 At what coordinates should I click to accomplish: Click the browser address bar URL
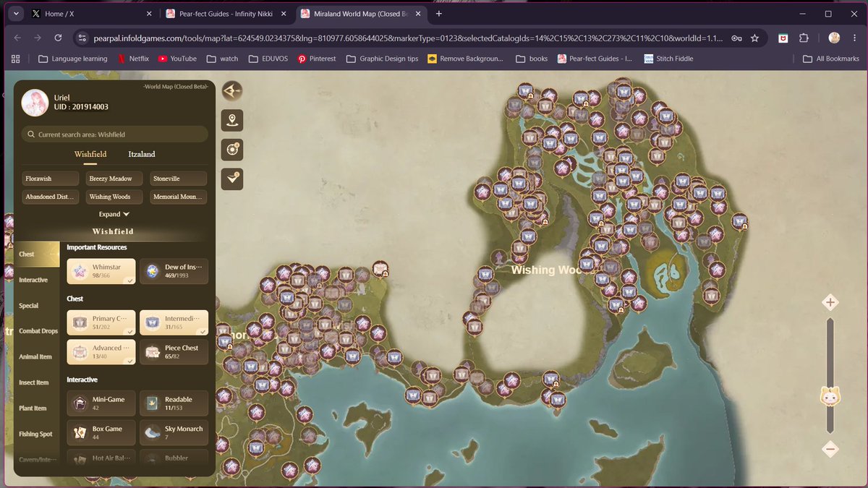pos(409,38)
